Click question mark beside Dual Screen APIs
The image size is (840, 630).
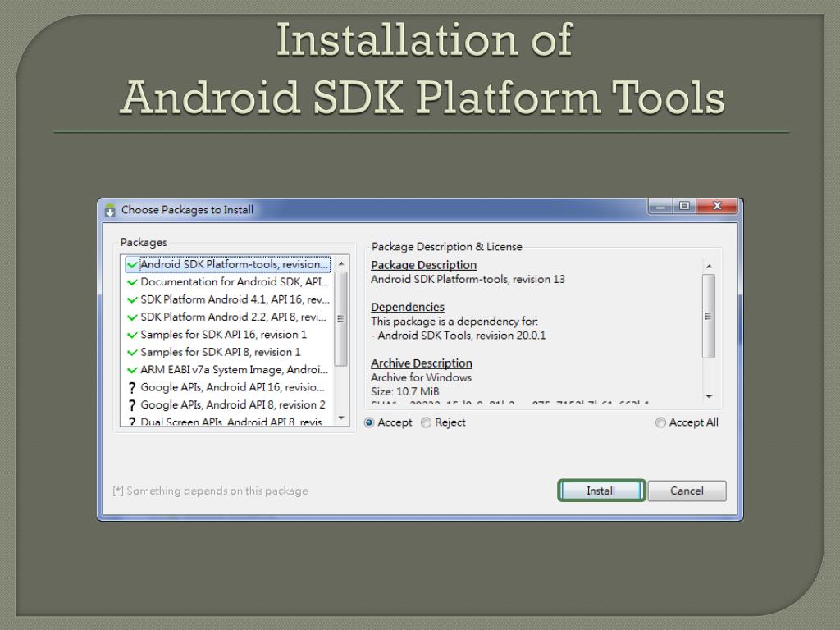click(x=132, y=422)
